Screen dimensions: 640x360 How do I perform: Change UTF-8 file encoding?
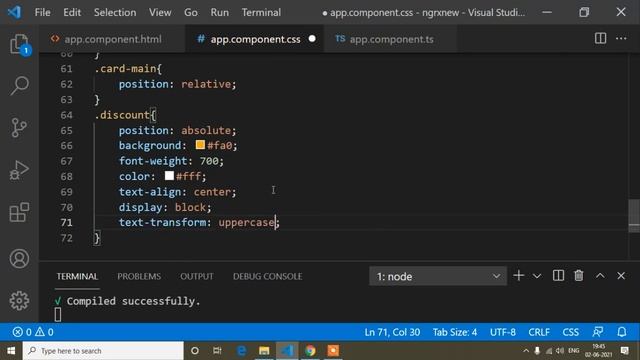502,332
